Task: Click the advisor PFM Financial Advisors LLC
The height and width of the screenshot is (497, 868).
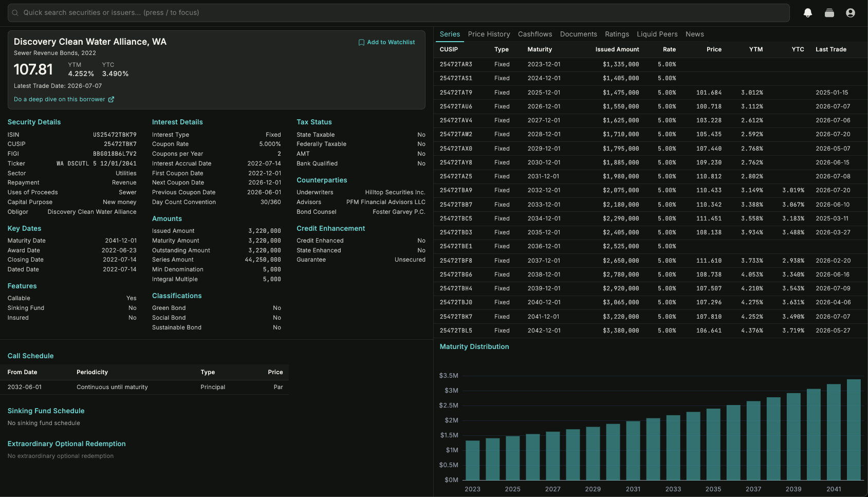Action: click(386, 202)
